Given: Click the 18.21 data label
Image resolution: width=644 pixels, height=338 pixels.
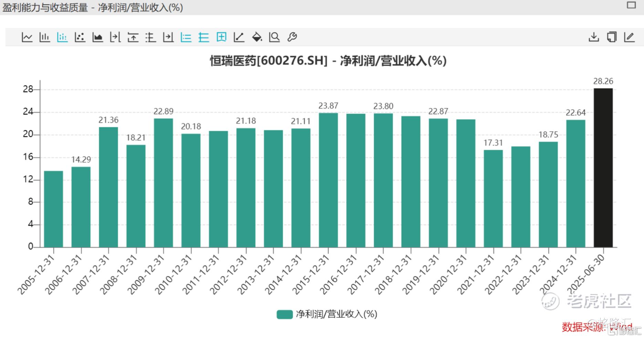Looking at the screenshot, I should [136, 138].
